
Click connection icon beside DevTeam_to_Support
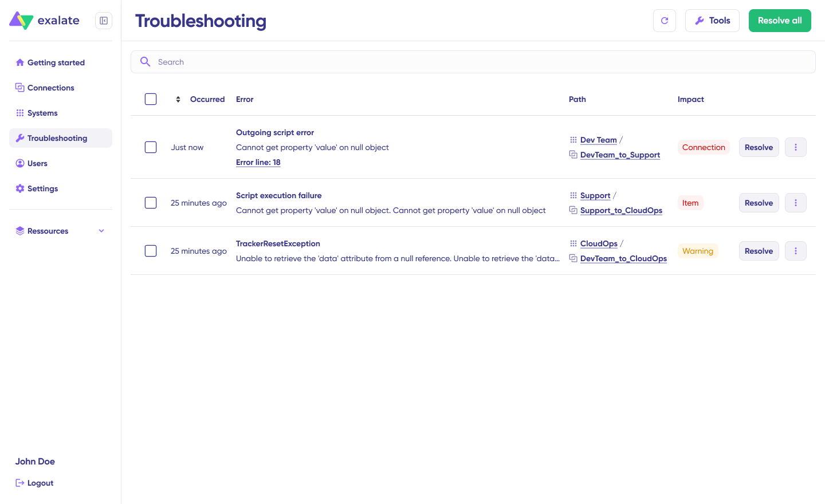[573, 155]
